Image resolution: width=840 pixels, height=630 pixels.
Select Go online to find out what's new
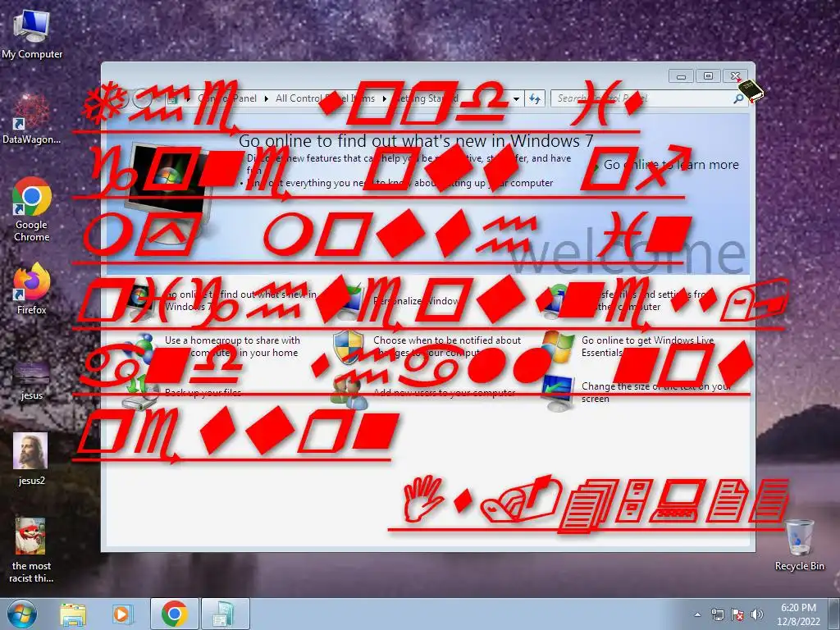pos(241,300)
